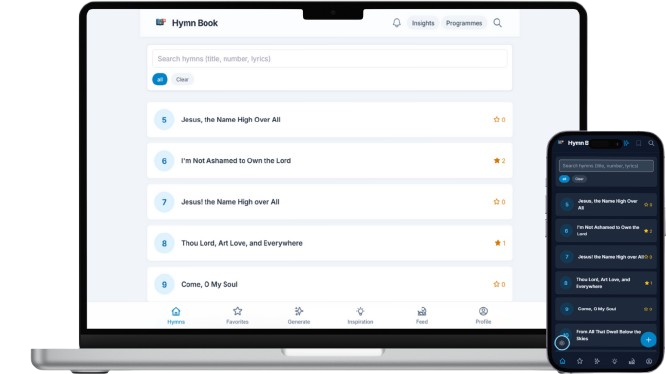
Task: Focus the search hymns field on the phone
Action: pyautogui.click(x=606, y=166)
